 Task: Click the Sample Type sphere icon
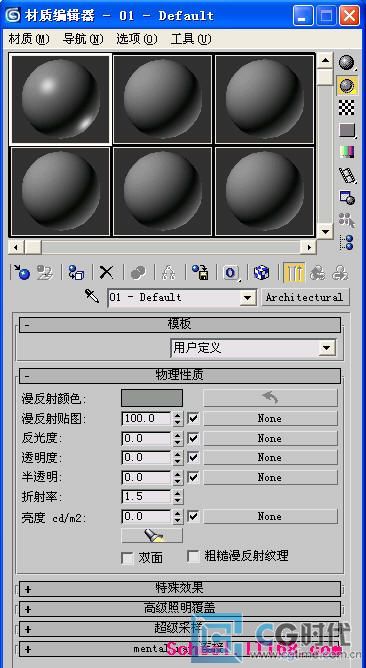tap(346, 63)
